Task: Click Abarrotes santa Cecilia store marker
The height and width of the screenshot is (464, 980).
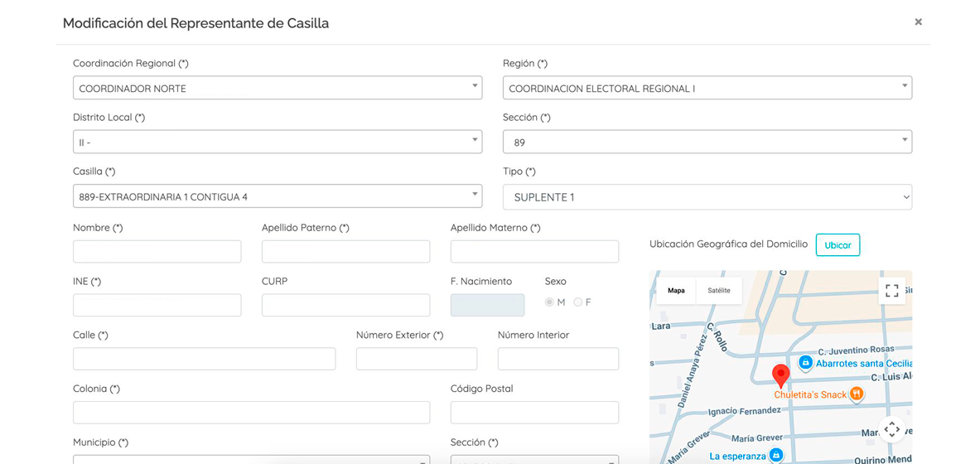Action: click(805, 363)
